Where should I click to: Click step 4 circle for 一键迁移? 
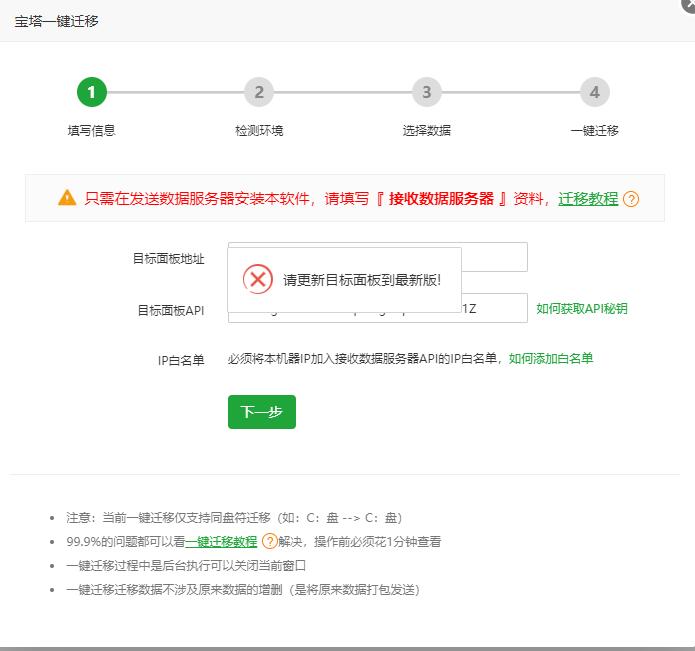pyautogui.click(x=595, y=92)
